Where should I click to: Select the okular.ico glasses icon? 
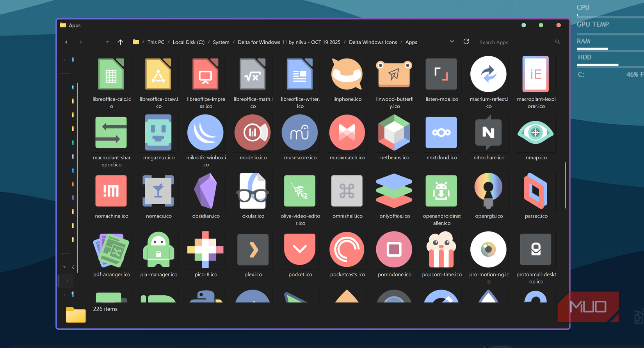pyautogui.click(x=253, y=191)
